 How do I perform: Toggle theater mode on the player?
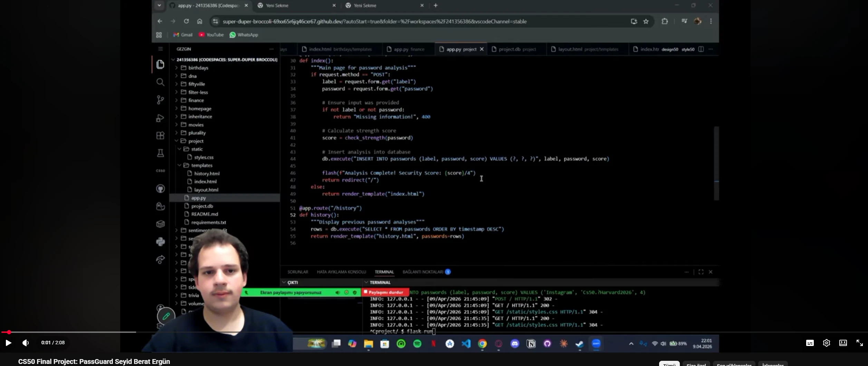click(x=843, y=343)
